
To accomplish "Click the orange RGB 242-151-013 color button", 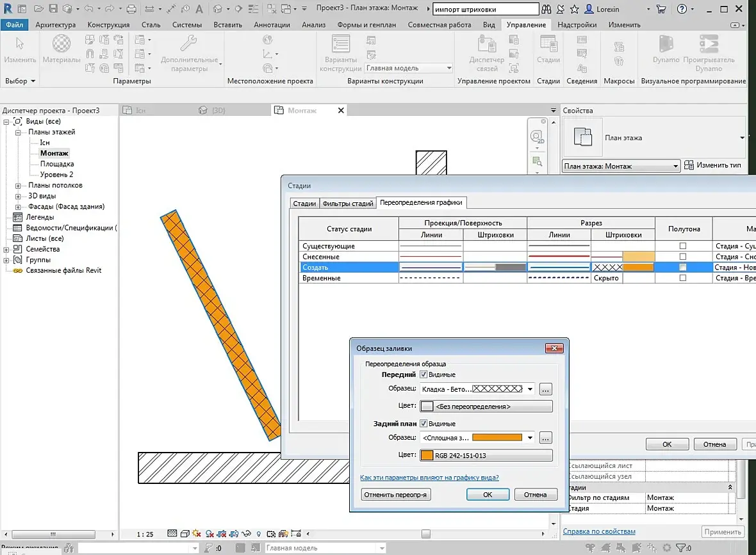I will (486, 456).
